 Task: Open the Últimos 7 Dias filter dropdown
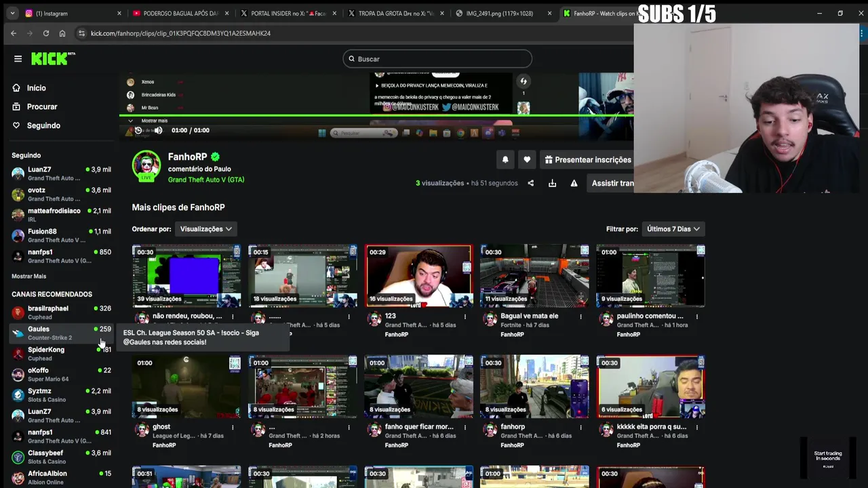(x=673, y=229)
